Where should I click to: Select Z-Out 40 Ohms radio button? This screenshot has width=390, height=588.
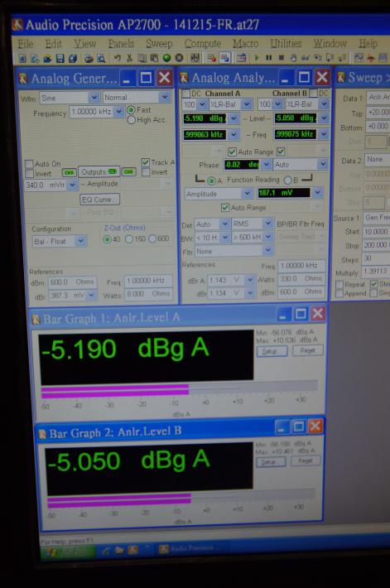tap(107, 239)
